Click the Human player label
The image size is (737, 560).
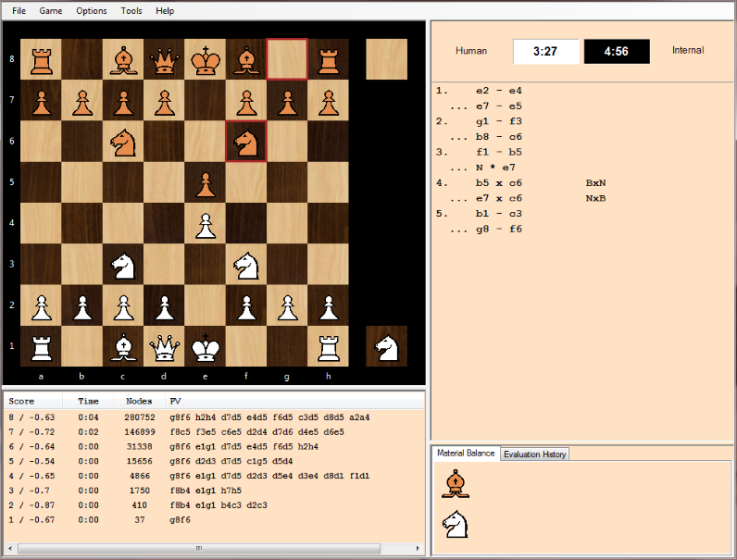pyautogui.click(x=471, y=51)
